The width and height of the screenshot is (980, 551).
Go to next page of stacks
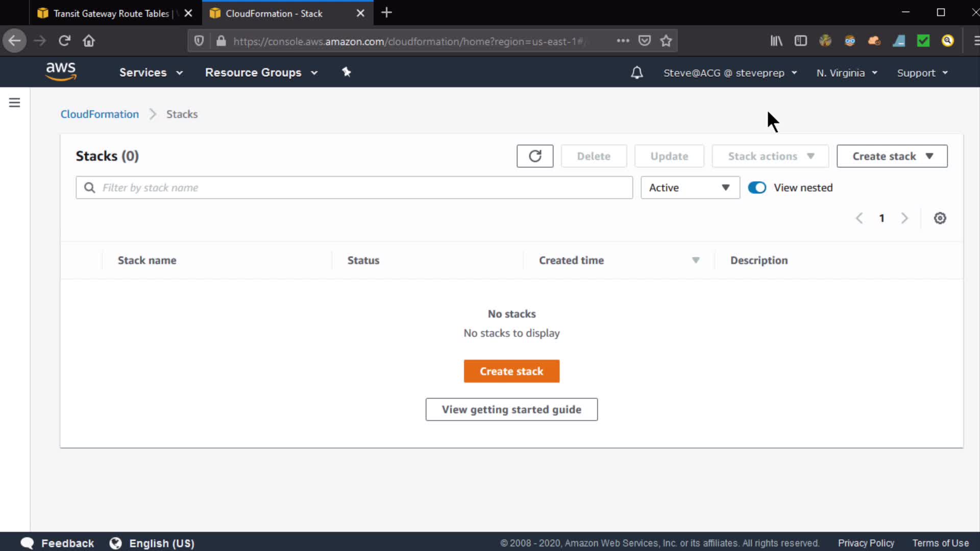(x=904, y=218)
